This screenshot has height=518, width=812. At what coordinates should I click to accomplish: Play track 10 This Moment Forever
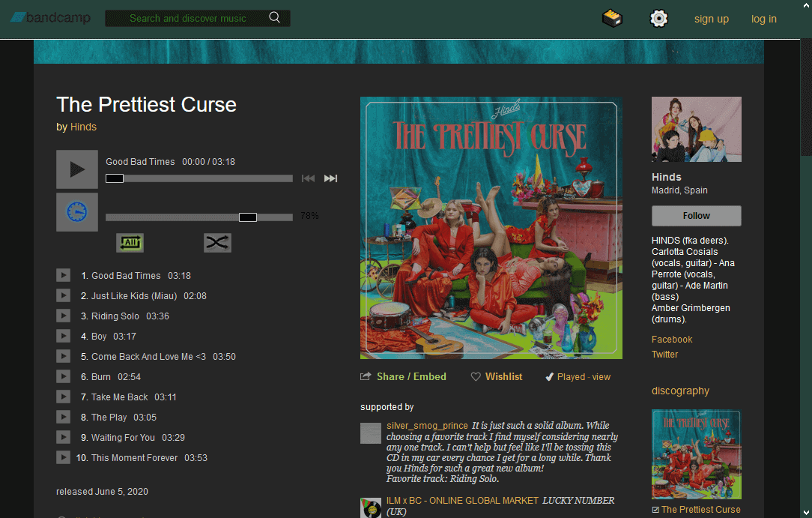[x=63, y=458]
